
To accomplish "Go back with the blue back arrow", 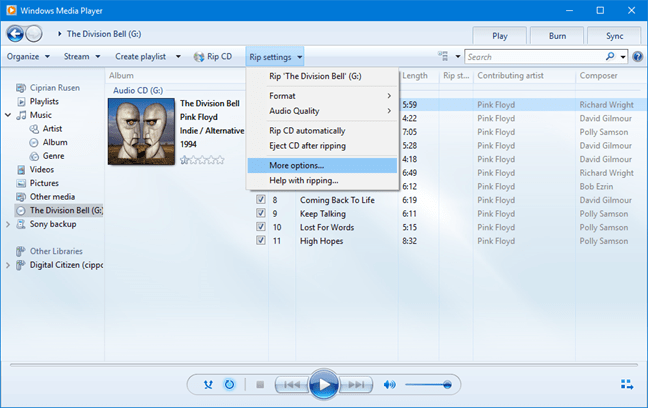I will pos(15,34).
